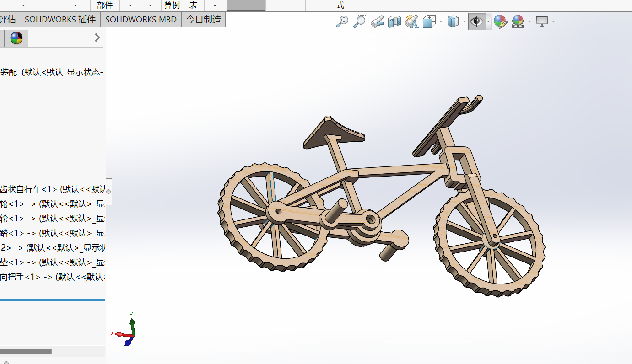Image resolution: width=632 pixels, height=364 pixels.
Task: Open the Hide/Show Items dropdown arrow
Action: pos(489,21)
